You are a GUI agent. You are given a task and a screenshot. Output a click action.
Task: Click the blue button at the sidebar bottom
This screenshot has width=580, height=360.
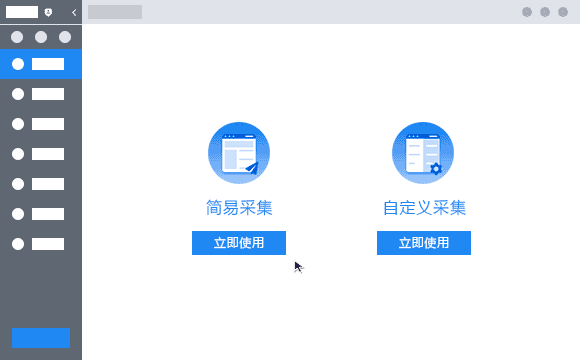[41, 338]
